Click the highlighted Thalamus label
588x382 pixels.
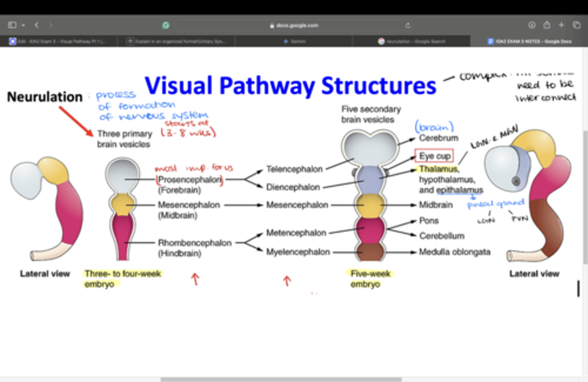click(438, 169)
